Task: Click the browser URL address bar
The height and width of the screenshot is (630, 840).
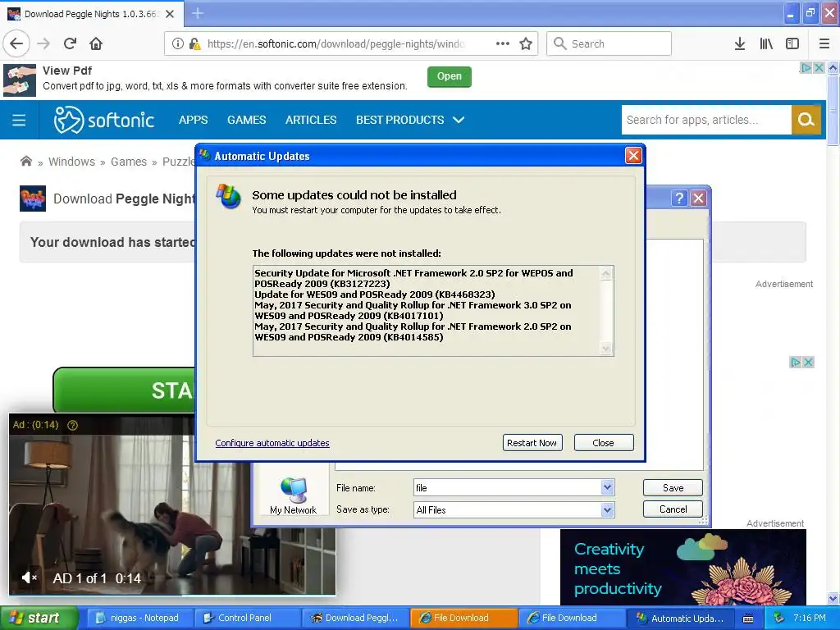Action: pyautogui.click(x=335, y=43)
